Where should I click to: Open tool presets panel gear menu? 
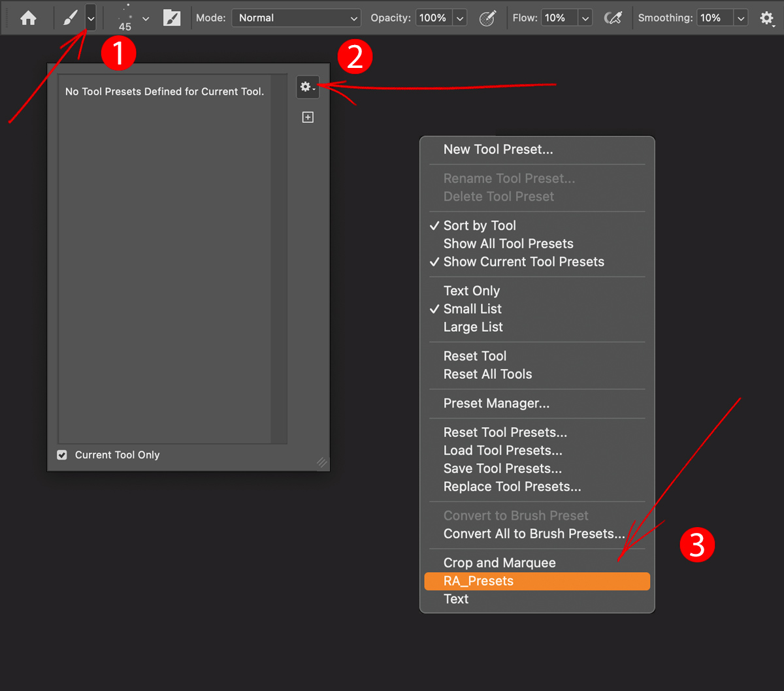point(308,86)
